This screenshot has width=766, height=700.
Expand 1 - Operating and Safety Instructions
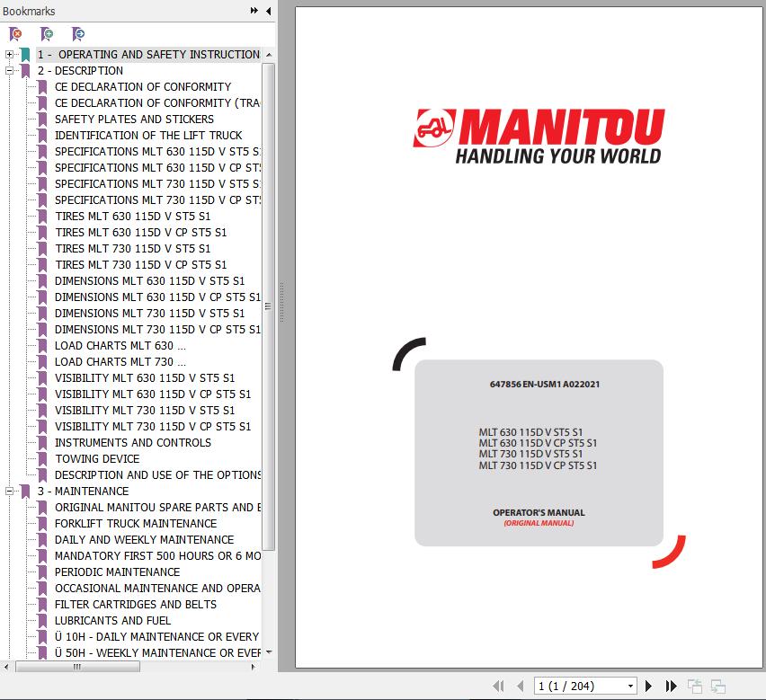(9, 54)
